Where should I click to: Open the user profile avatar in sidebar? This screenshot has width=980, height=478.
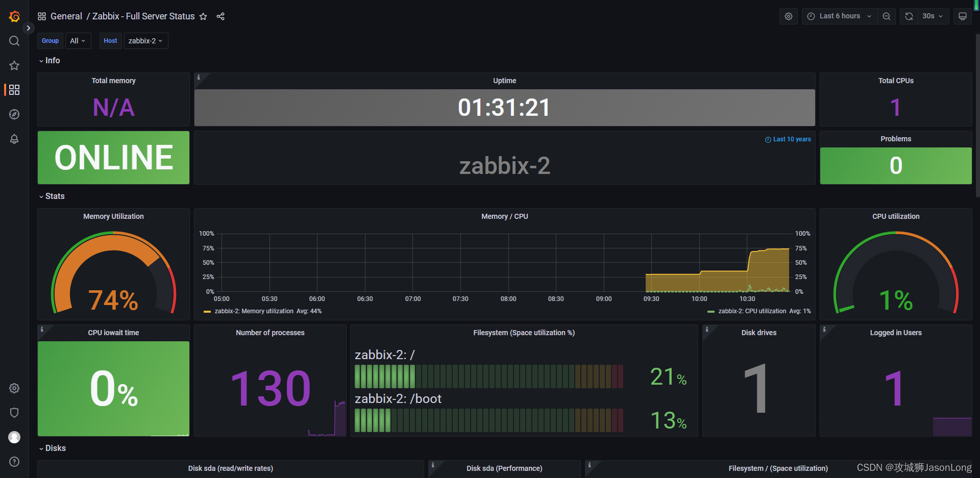(x=14, y=437)
